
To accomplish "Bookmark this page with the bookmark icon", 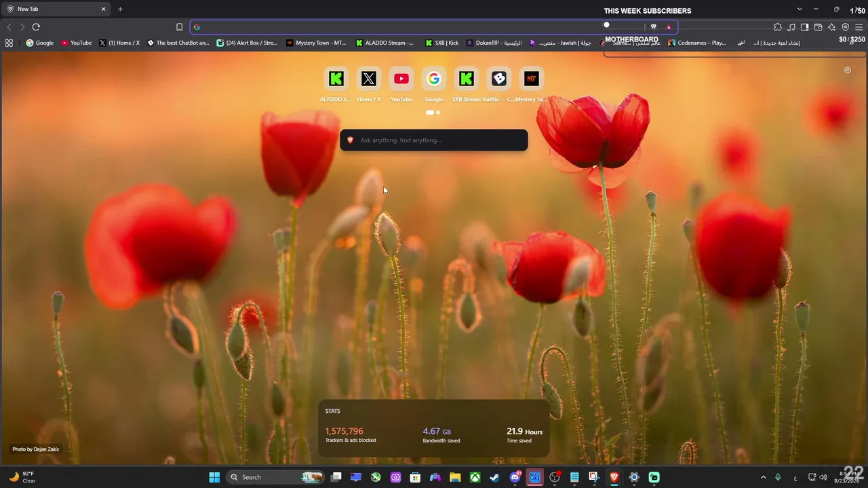I will tap(179, 27).
